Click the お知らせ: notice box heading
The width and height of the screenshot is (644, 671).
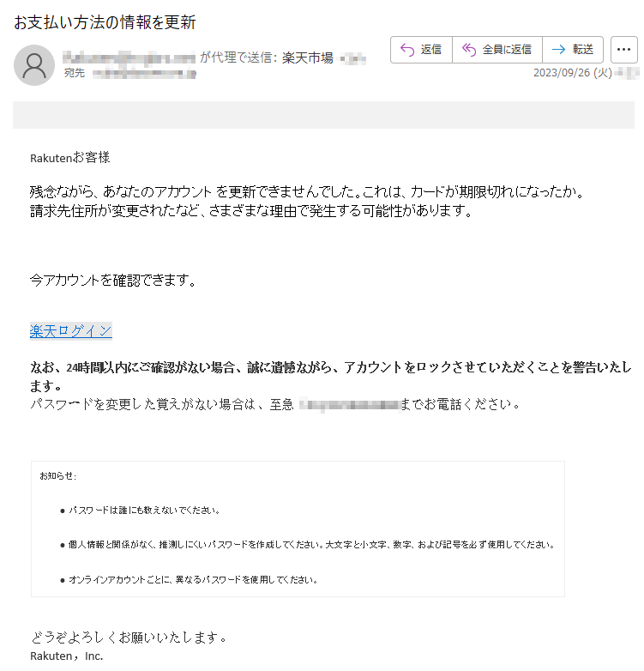[58, 476]
